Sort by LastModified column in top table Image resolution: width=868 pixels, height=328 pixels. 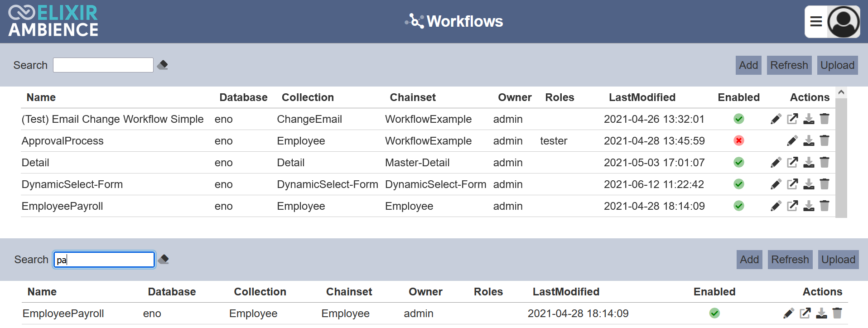coord(642,97)
